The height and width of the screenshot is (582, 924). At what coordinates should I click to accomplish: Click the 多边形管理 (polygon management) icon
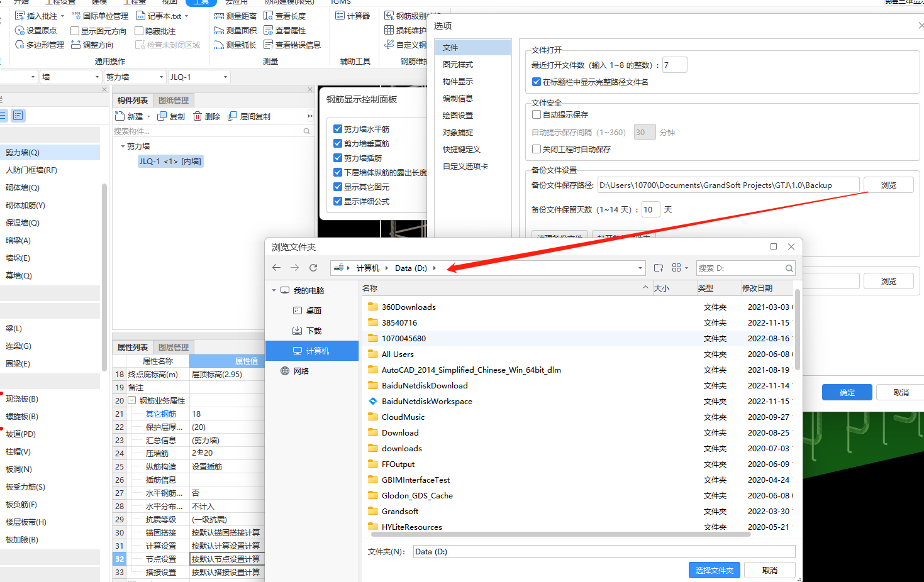[19, 45]
